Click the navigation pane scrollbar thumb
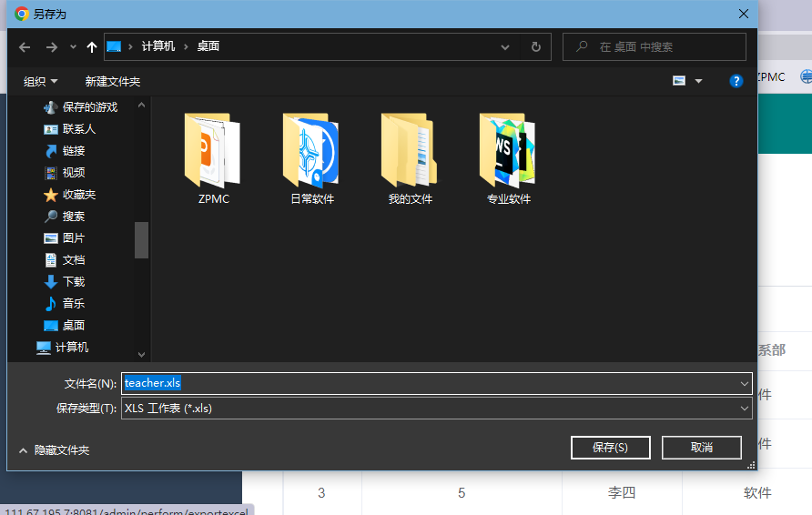This screenshot has height=515, width=812. pos(141,240)
